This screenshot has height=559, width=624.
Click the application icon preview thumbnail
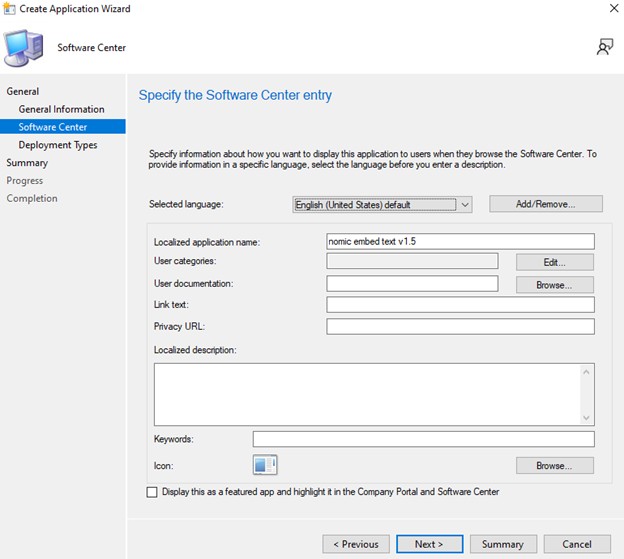pos(265,465)
